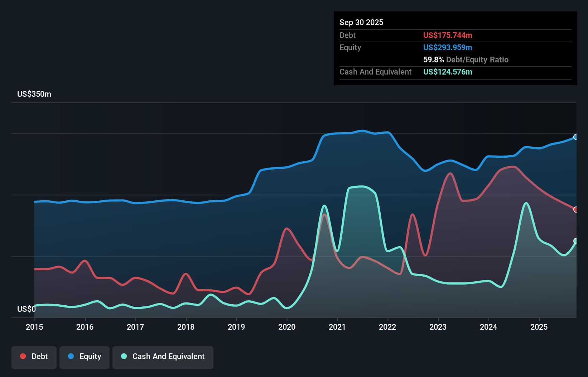Select the blue Equity endpoint marker on chart
This screenshot has height=377, width=588.
click(575, 137)
